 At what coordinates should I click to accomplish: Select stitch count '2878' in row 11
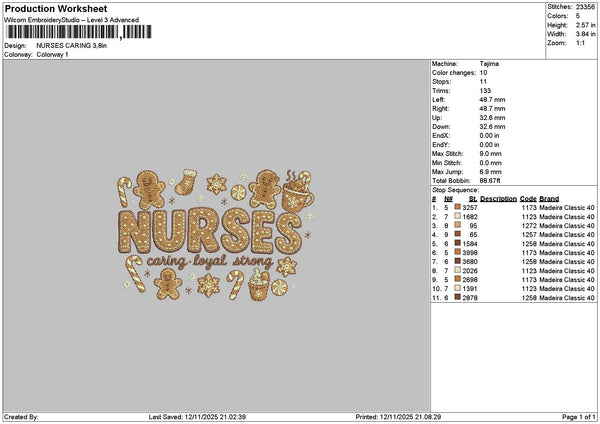(470, 298)
